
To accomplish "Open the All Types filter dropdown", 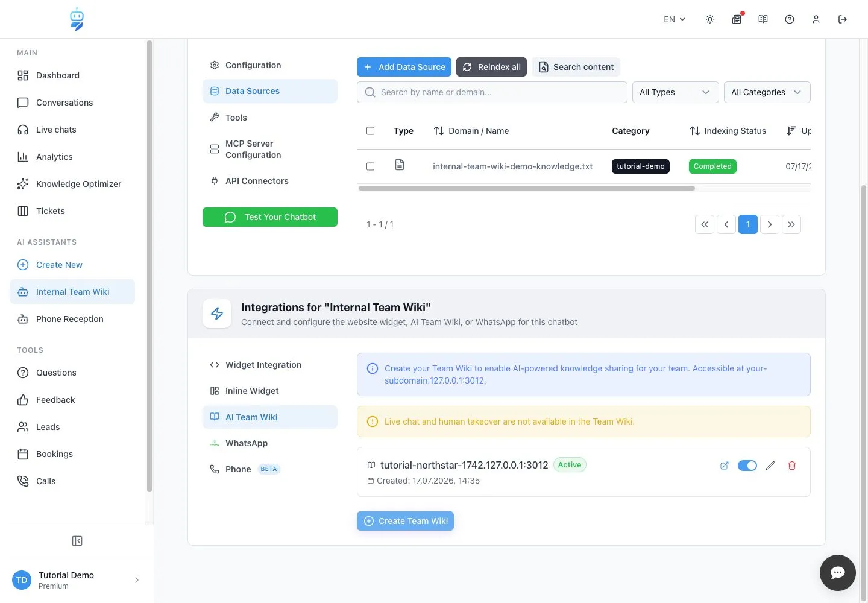I will tap(675, 92).
